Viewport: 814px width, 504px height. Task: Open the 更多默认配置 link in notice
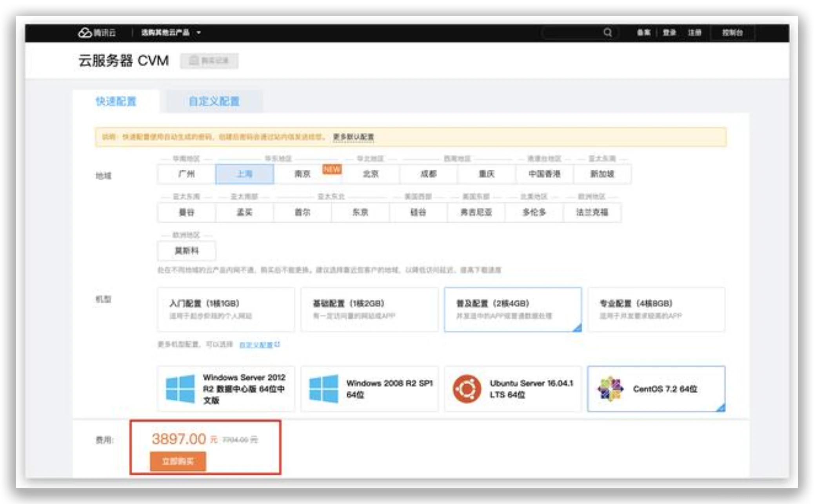[353, 137]
